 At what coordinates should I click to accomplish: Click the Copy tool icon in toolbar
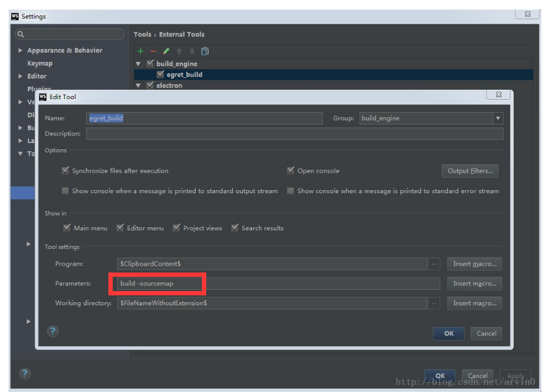click(205, 51)
